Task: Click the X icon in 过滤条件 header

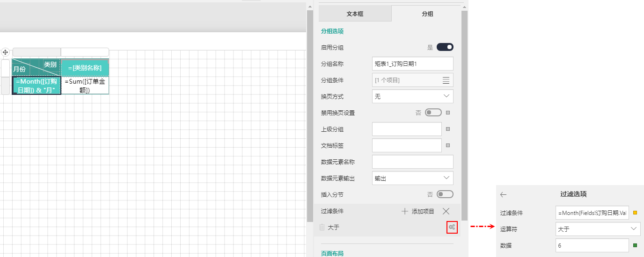Action: click(x=446, y=211)
